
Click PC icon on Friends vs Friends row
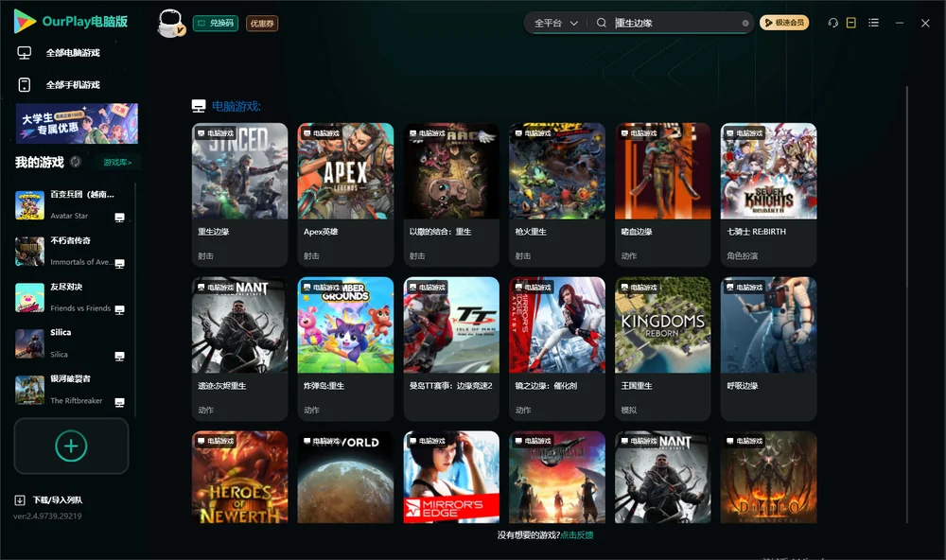tap(119, 309)
